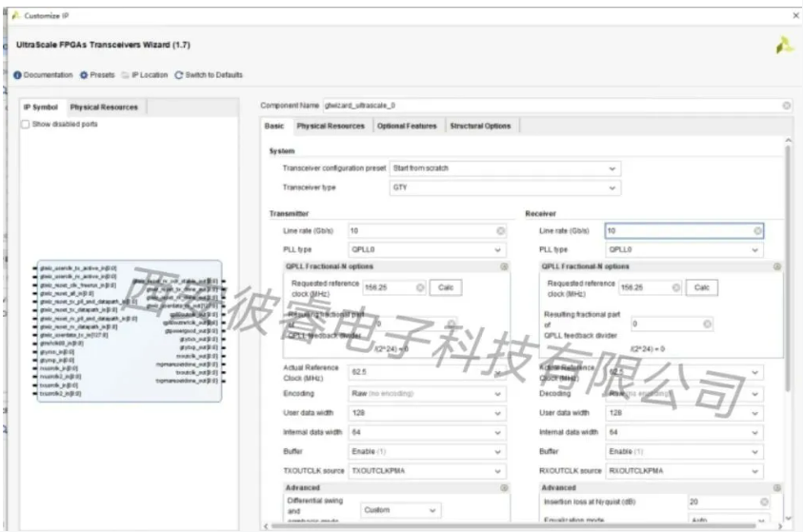Clear Transmitter requested reference clock value
This screenshot has width=803, height=532.
420,287
